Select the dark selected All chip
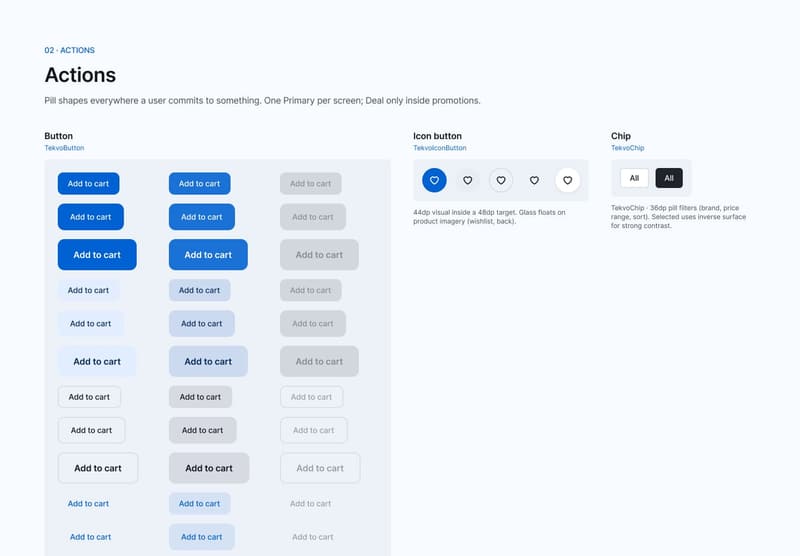 tap(669, 178)
